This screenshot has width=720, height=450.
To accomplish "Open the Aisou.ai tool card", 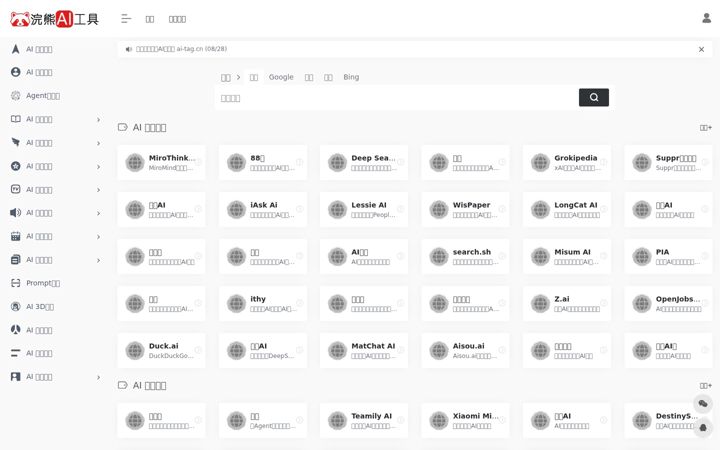I will click(x=465, y=350).
